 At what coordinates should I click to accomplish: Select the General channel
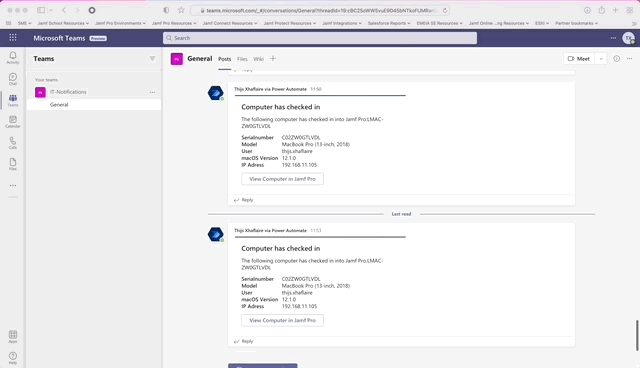94,105
